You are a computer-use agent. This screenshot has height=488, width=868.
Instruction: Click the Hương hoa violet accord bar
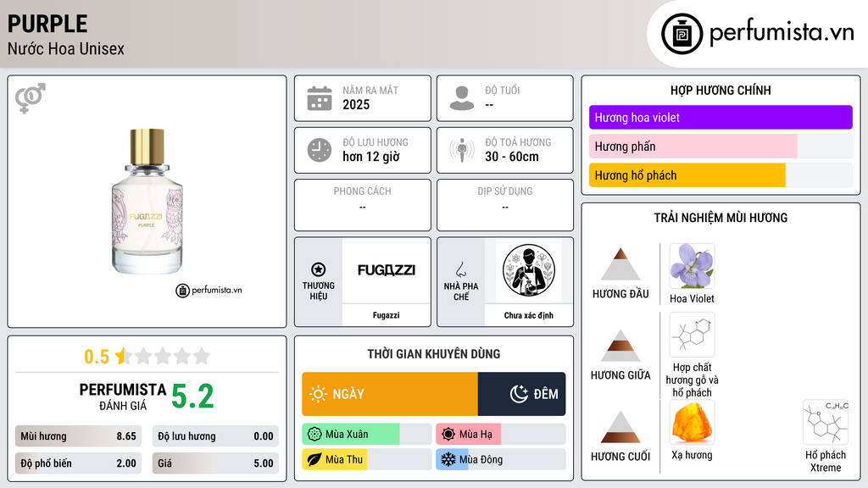(721, 117)
